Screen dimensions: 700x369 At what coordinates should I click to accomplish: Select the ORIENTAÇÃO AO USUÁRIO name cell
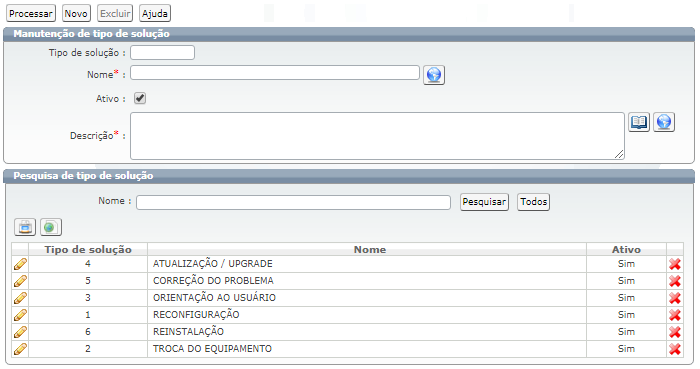[x=367, y=298]
